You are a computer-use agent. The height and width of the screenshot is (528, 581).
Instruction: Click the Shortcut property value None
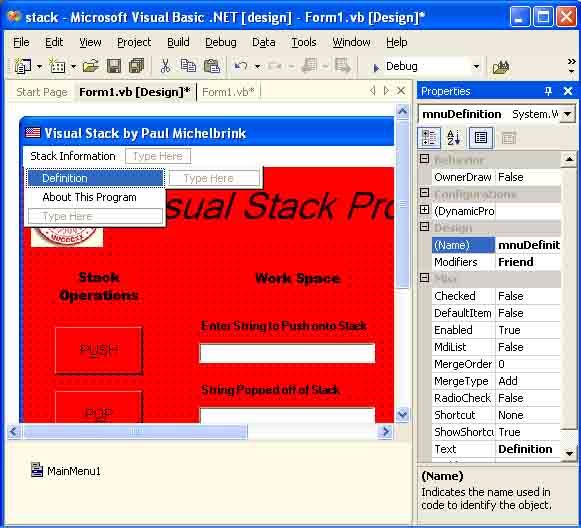(528, 415)
